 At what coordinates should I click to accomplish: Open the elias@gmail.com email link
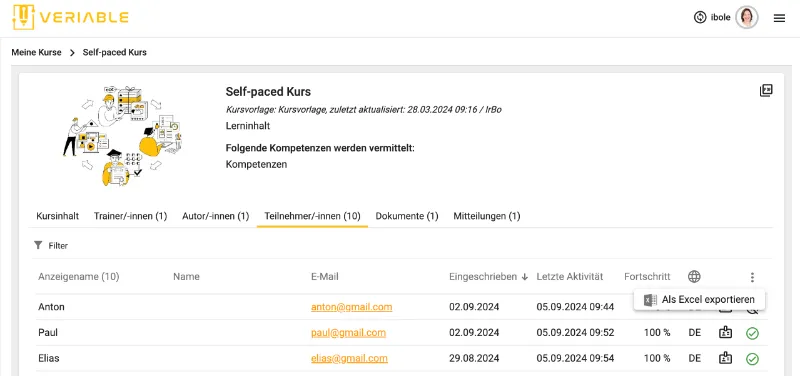(349, 358)
